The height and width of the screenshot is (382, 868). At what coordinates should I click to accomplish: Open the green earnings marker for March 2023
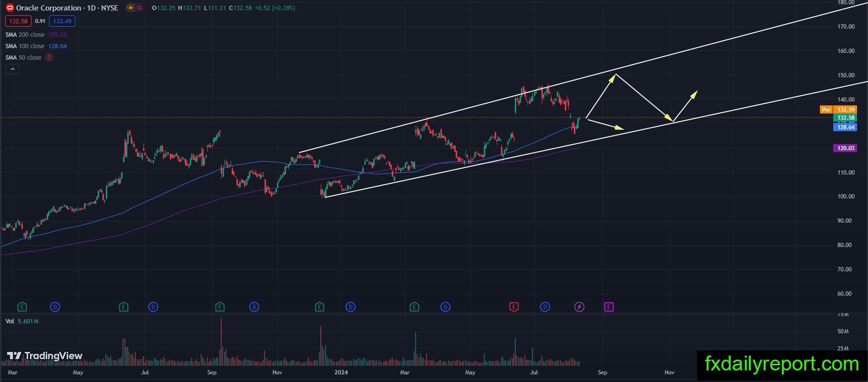(x=21, y=307)
